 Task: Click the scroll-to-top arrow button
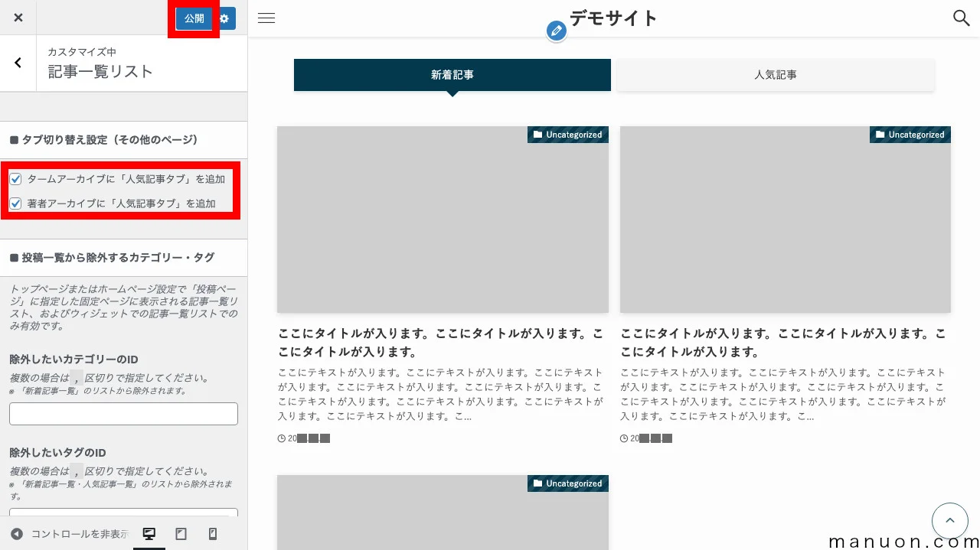(949, 520)
